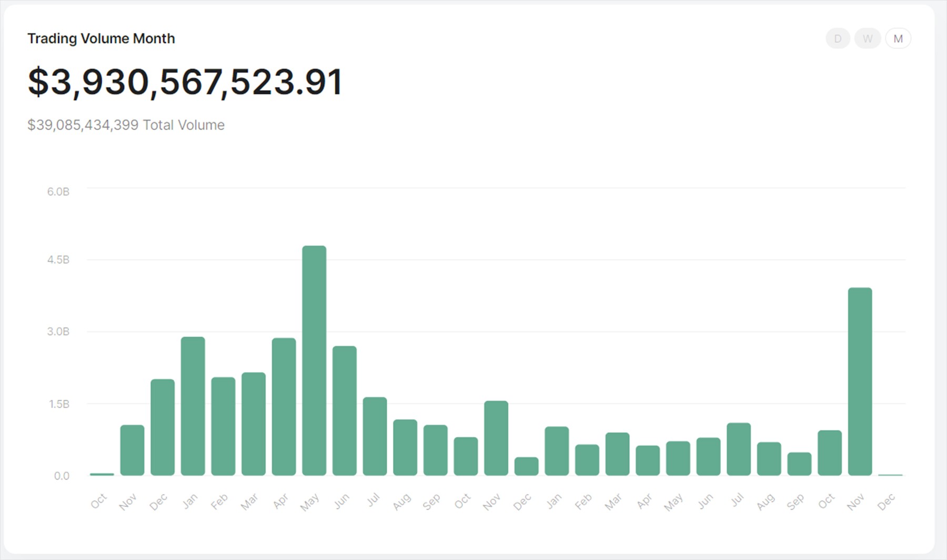Click the tallest May volume bar
Image resolution: width=947 pixels, height=560 pixels.
pyautogui.click(x=314, y=361)
